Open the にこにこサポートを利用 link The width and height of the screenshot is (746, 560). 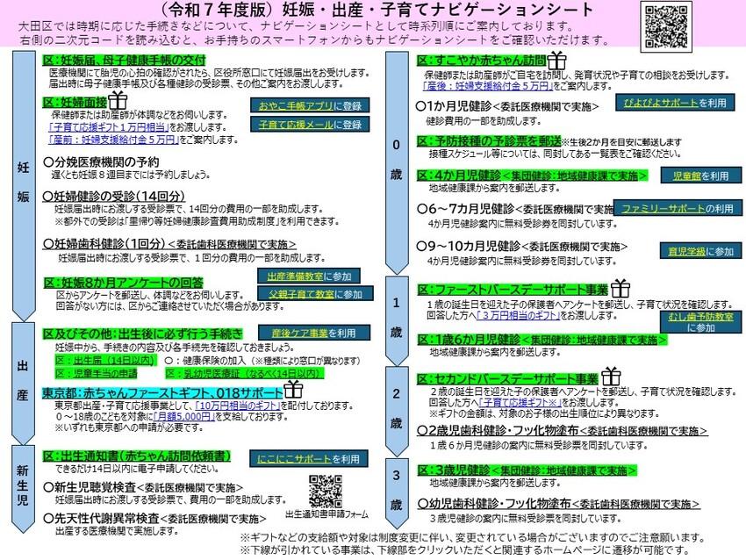click(x=298, y=458)
